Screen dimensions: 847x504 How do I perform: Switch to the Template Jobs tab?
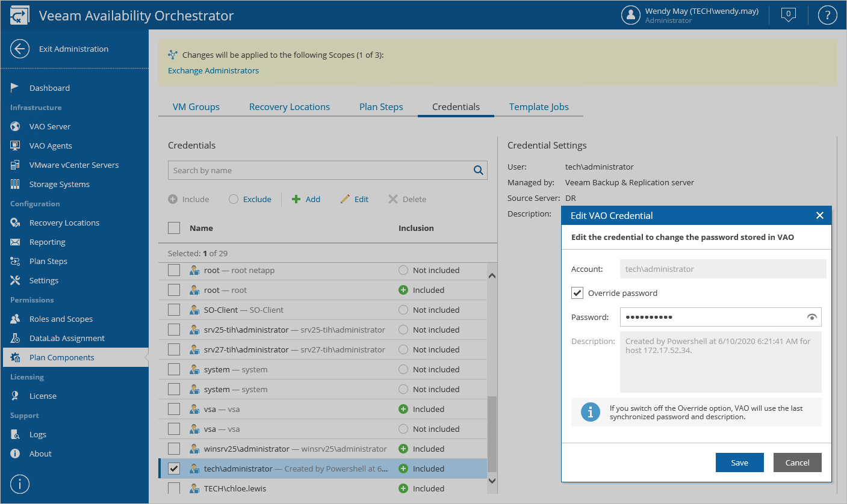point(539,107)
